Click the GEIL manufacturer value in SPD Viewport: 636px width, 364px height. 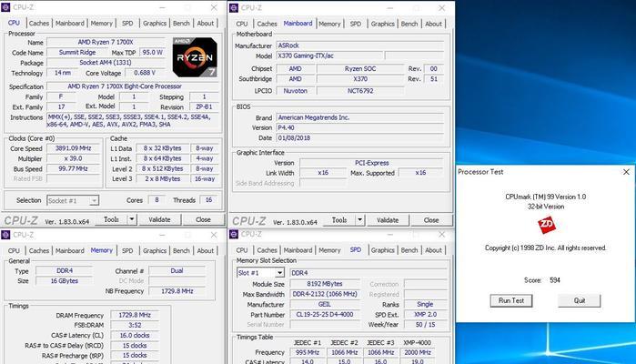click(325, 304)
